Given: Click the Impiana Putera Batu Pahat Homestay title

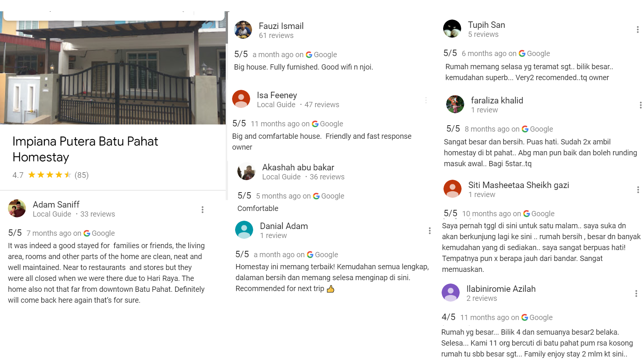Looking at the screenshot, I should [x=85, y=149].
